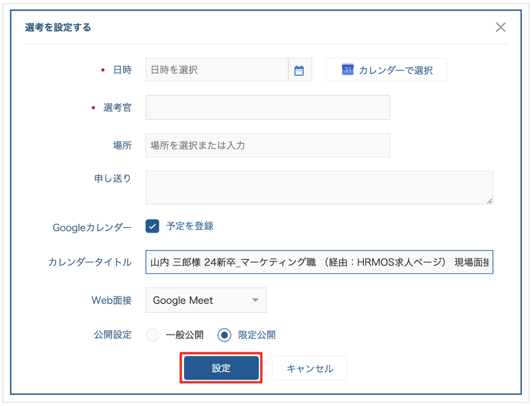This screenshot has width=532, height=406.
Task: Click the 限定公開 label text
Action: (257, 335)
